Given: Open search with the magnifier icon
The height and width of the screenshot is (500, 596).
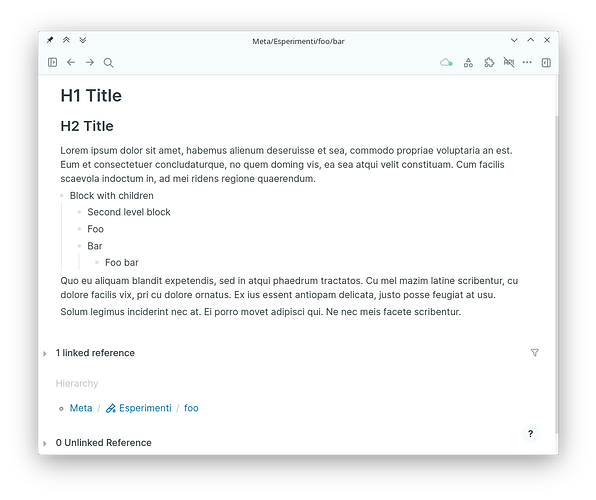Looking at the screenshot, I should 108,63.
